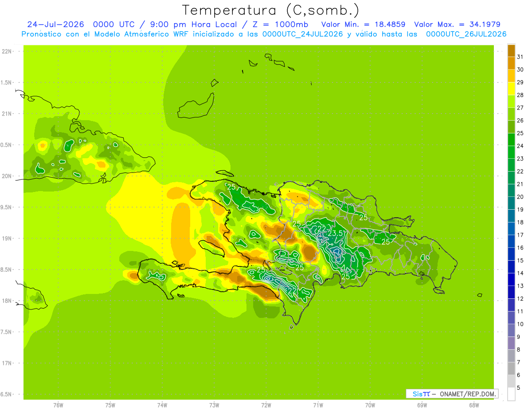The width and height of the screenshot is (532, 411).
Task: Click the colorbar scale value '20'
Action: 520,197
